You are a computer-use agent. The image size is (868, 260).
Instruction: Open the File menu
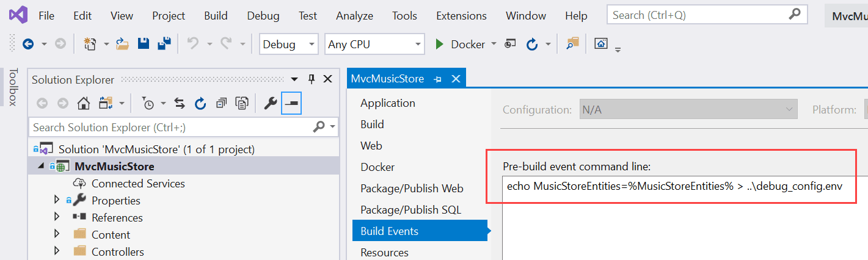pyautogui.click(x=46, y=16)
